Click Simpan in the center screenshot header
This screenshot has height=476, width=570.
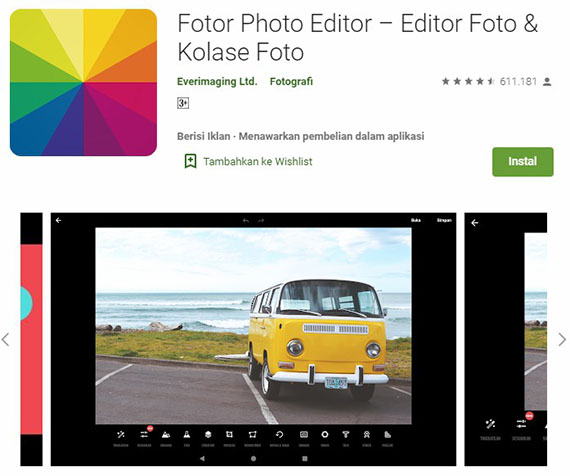(x=444, y=220)
